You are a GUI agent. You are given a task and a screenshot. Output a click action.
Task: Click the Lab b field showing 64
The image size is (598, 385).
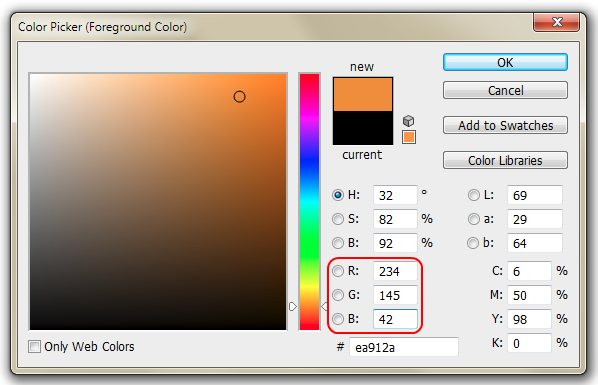coord(535,243)
